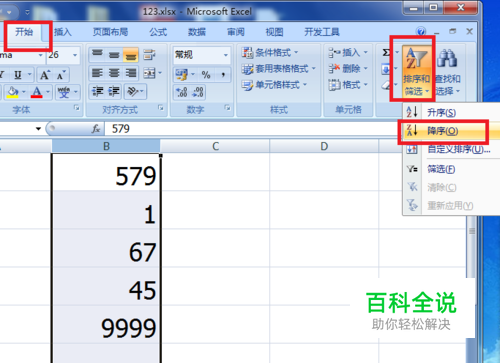
Task: Switch to the 公式 tab
Action: [158, 32]
